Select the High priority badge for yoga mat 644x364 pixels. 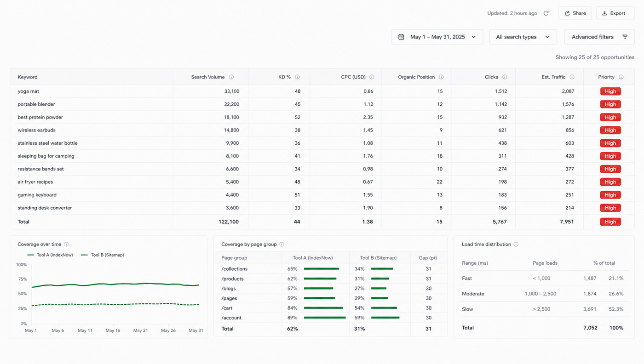pyautogui.click(x=610, y=91)
